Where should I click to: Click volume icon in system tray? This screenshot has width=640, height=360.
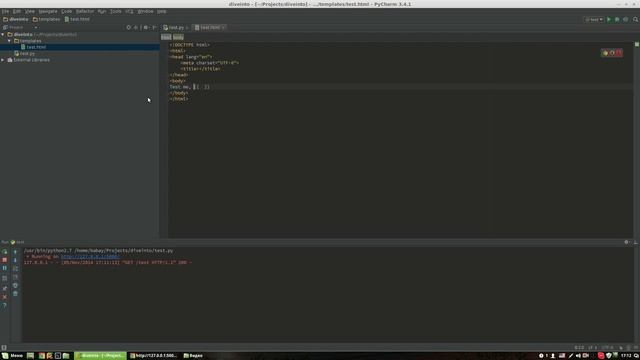(x=578, y=356)
